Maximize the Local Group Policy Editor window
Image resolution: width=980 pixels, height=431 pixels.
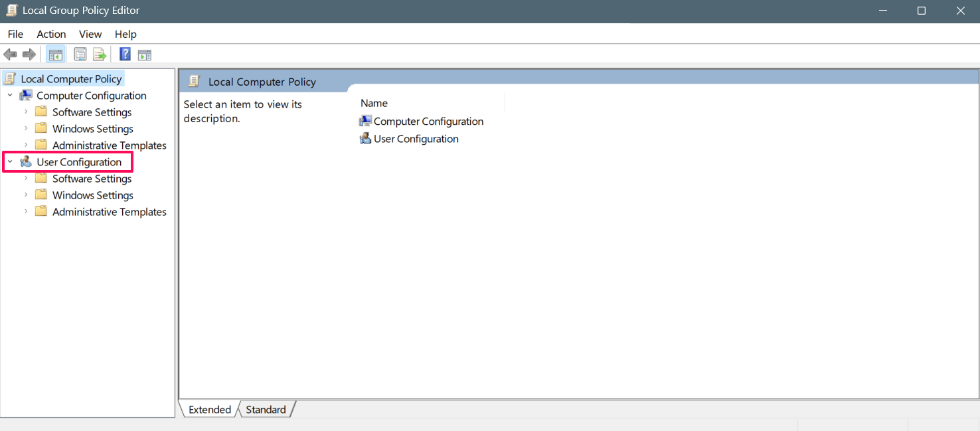click(921, 11)
